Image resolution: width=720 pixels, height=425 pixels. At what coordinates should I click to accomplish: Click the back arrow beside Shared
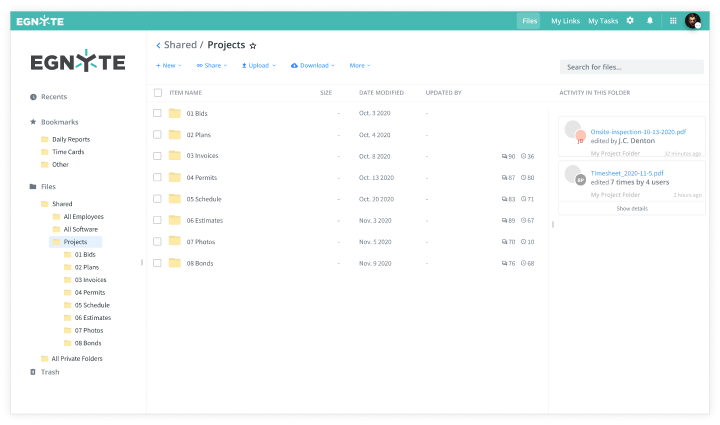point(158,45)
